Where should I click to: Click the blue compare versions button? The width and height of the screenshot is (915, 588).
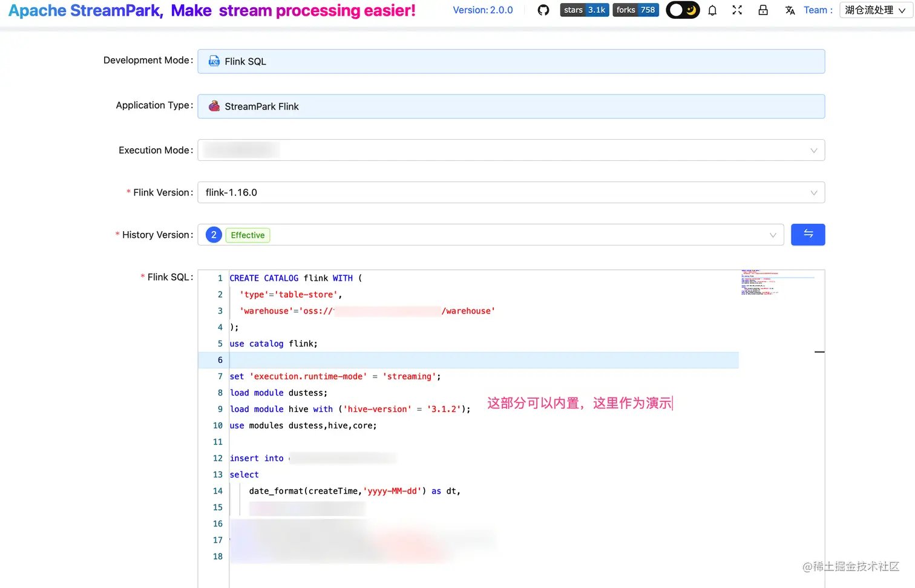pos(808,235)
